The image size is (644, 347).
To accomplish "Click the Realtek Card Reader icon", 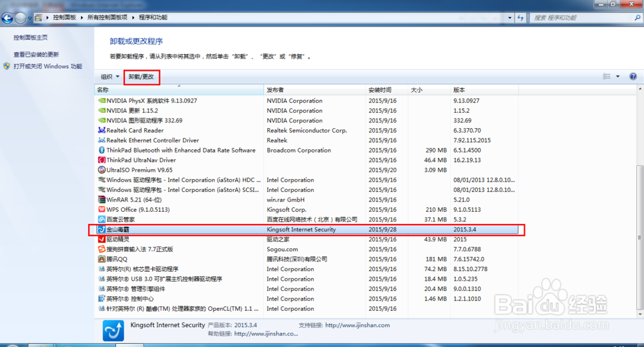I will 102,130.
